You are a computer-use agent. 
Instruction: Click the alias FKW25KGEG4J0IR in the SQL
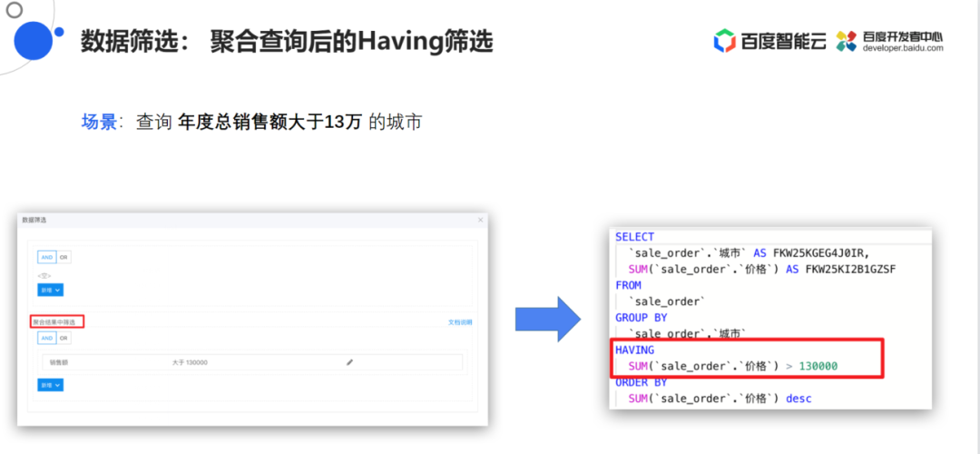click(820, 253)
